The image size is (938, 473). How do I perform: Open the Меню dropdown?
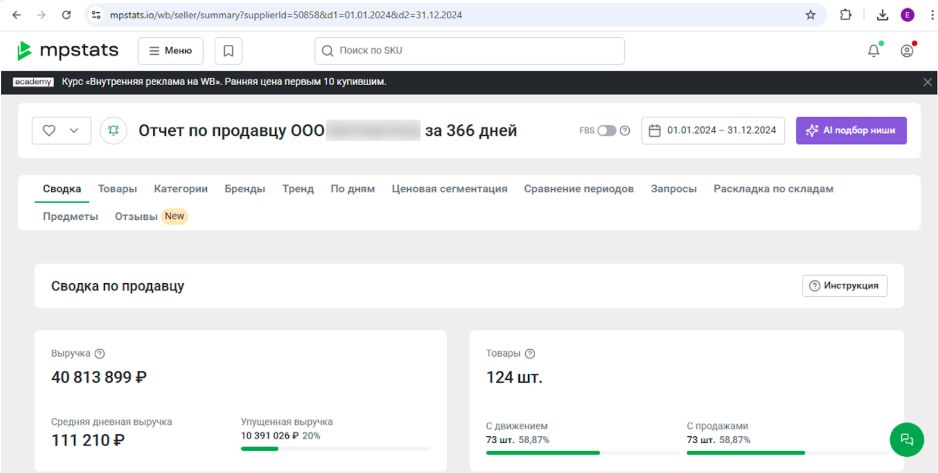[170, 51]
